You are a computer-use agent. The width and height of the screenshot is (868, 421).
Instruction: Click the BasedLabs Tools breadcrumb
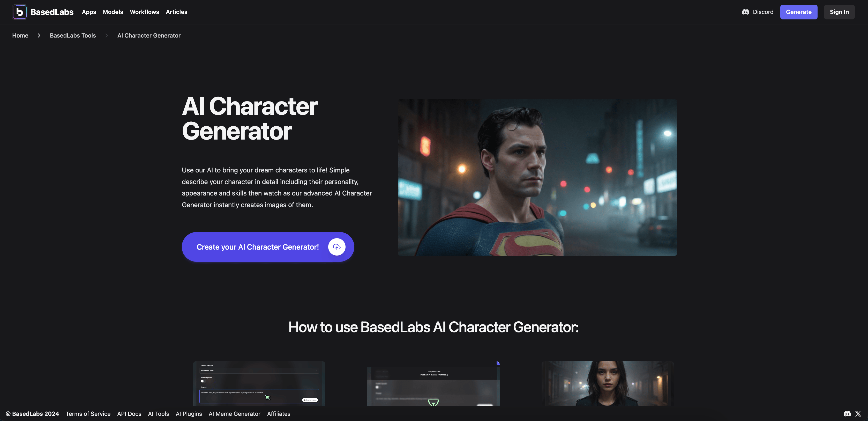[x=72, y=35]
